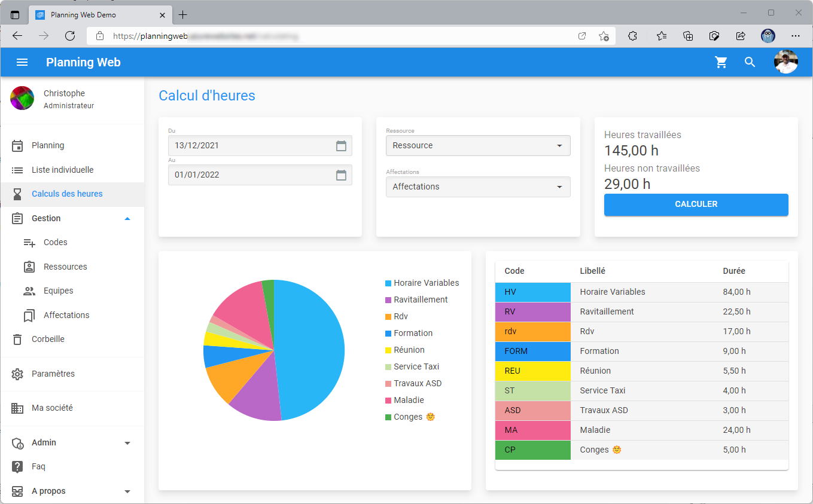Click the Ma société building icon
Screen dimensions: 813x504
click(x=17, y=408)
